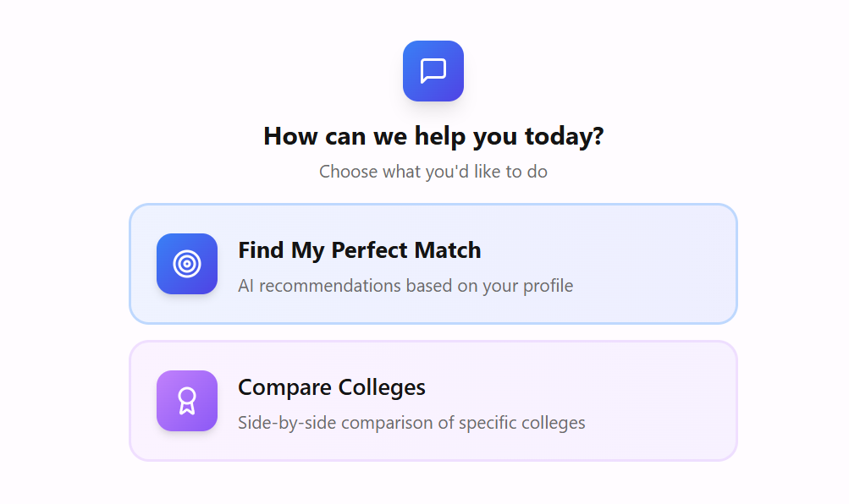Click the "Compare Colleges" title text
The width and height of the screenshot is (849, 504).
tap(331, 387)
